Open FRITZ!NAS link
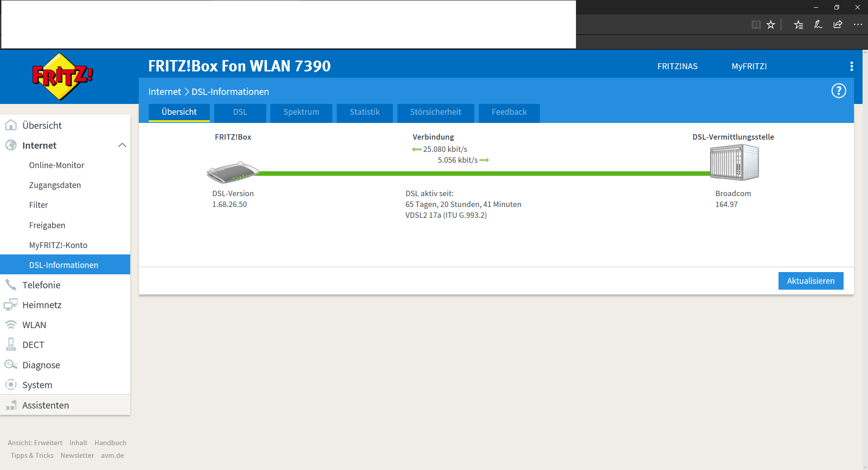This screenshot has height=470, width=868. coord(677,66)
